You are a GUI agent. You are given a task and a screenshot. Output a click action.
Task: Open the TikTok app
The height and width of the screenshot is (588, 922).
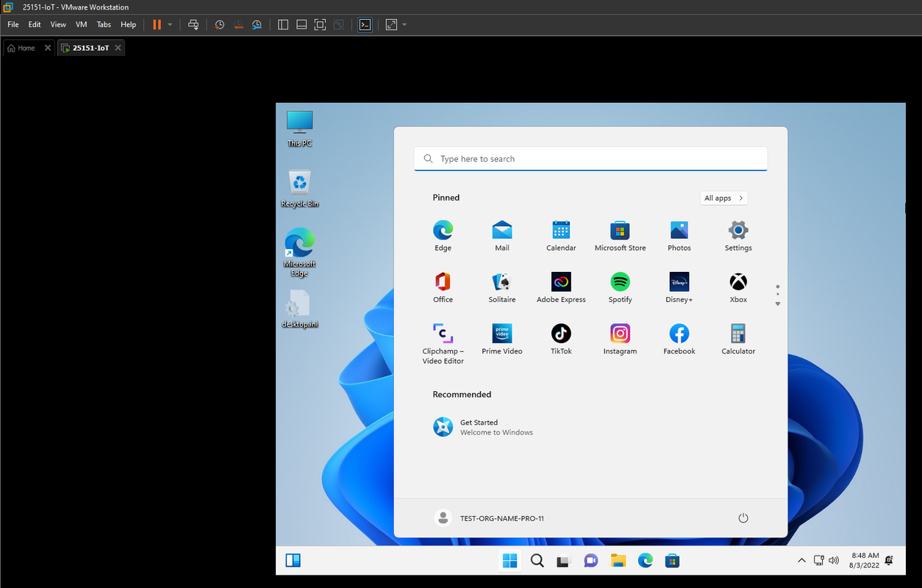click(561, 339)
